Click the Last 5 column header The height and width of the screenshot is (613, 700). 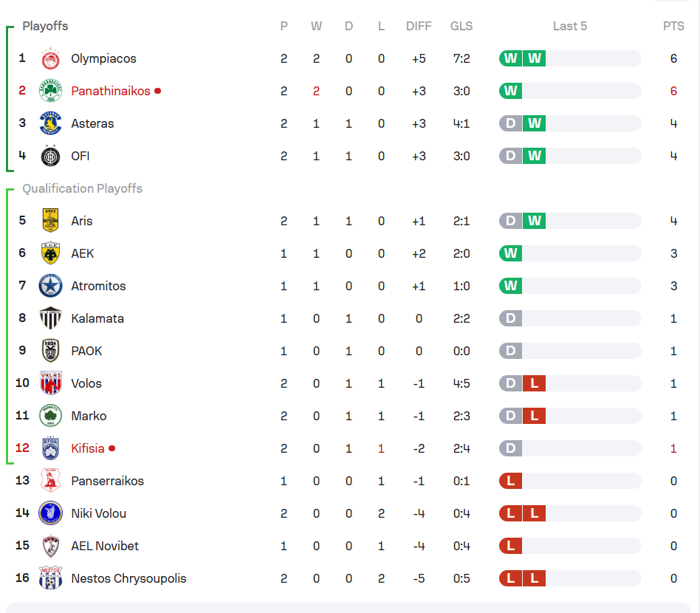point(569,27)
